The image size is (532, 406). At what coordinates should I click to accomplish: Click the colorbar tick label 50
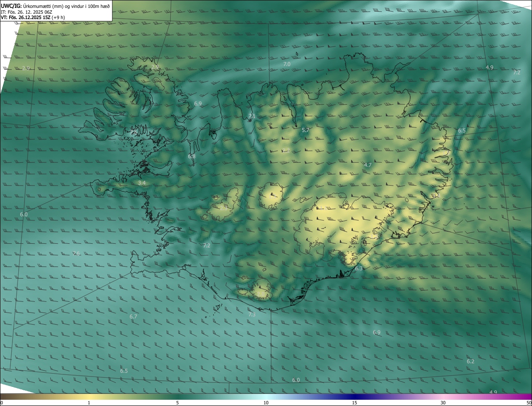(529, 403)
